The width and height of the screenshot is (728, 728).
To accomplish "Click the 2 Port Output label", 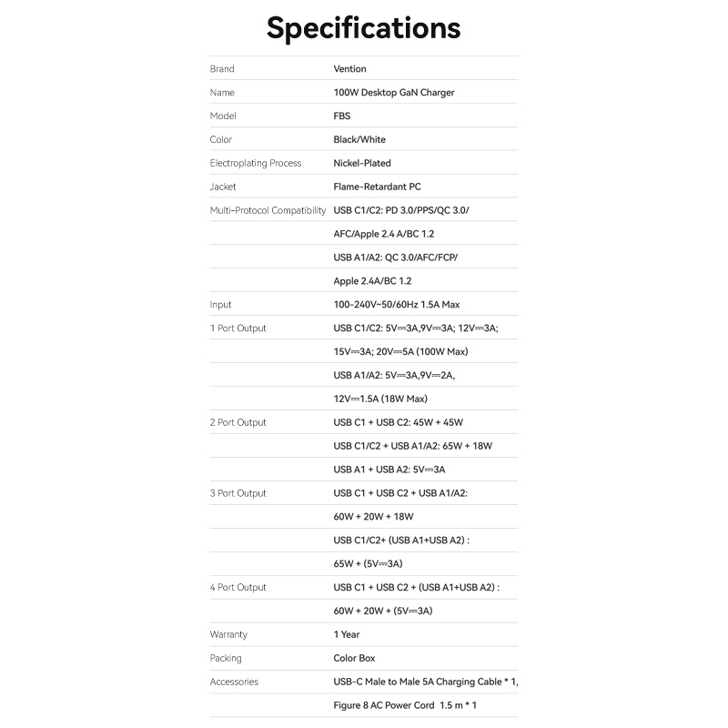I will 238,422.
